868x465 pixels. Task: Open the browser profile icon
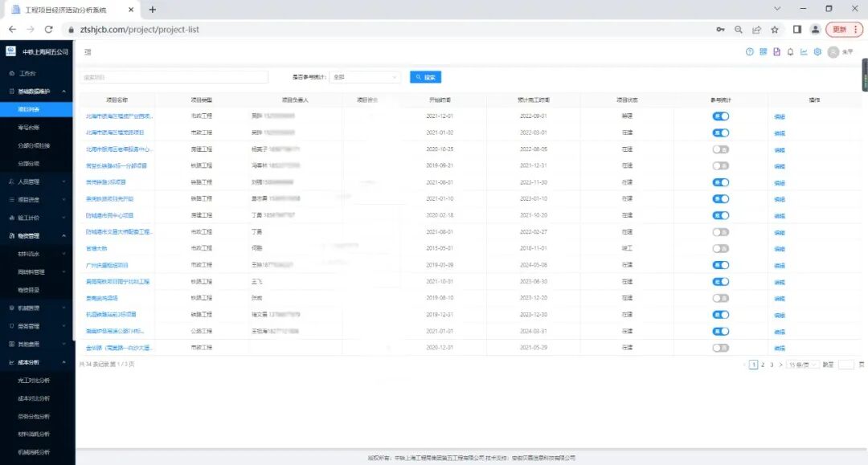(x=816, y=29)
